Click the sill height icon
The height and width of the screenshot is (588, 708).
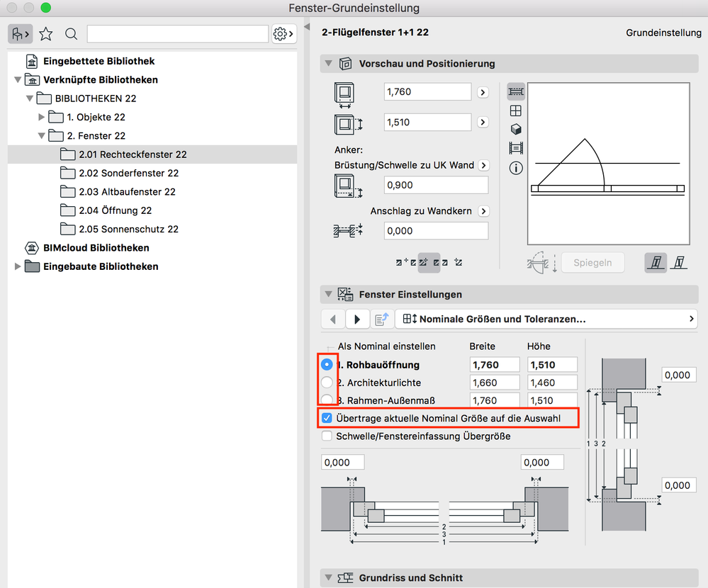(348, 186)
